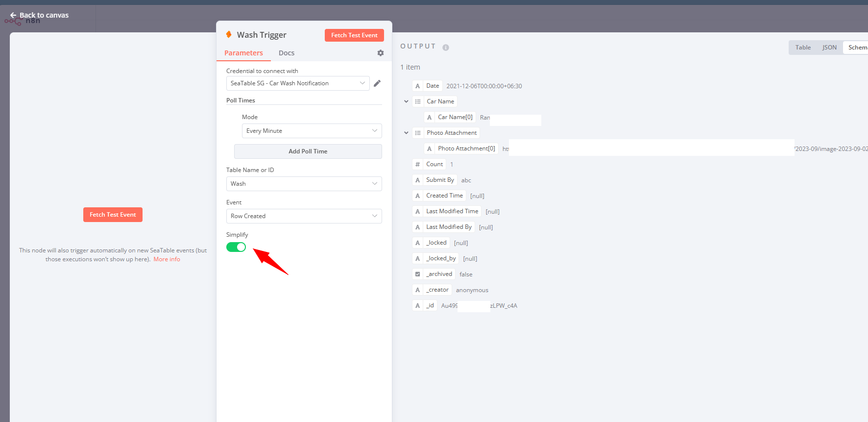Screen dimensions: 868x422
Task: Open the Parameters tab
Action: [x=243, y=53]
